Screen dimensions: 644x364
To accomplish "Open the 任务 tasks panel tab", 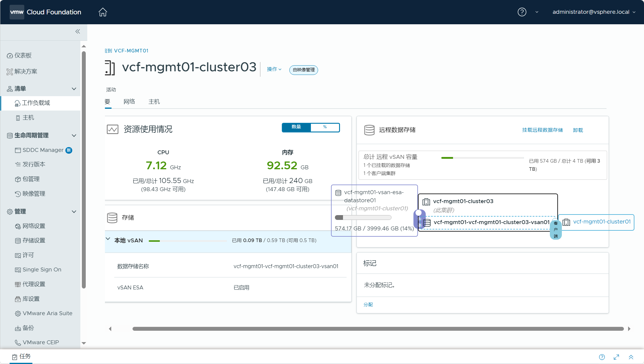I will click(21, 356).
